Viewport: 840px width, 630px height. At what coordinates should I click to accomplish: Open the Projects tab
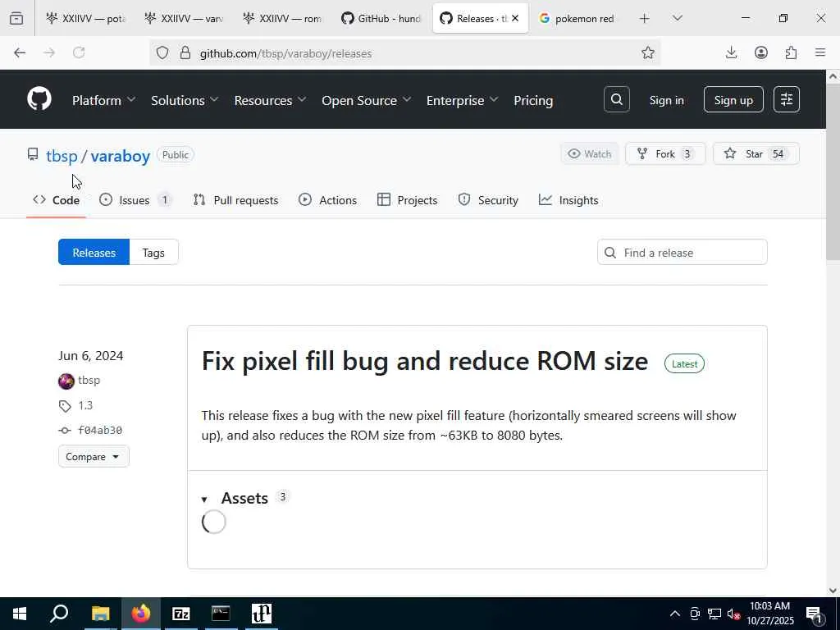[x=407, y=200]
